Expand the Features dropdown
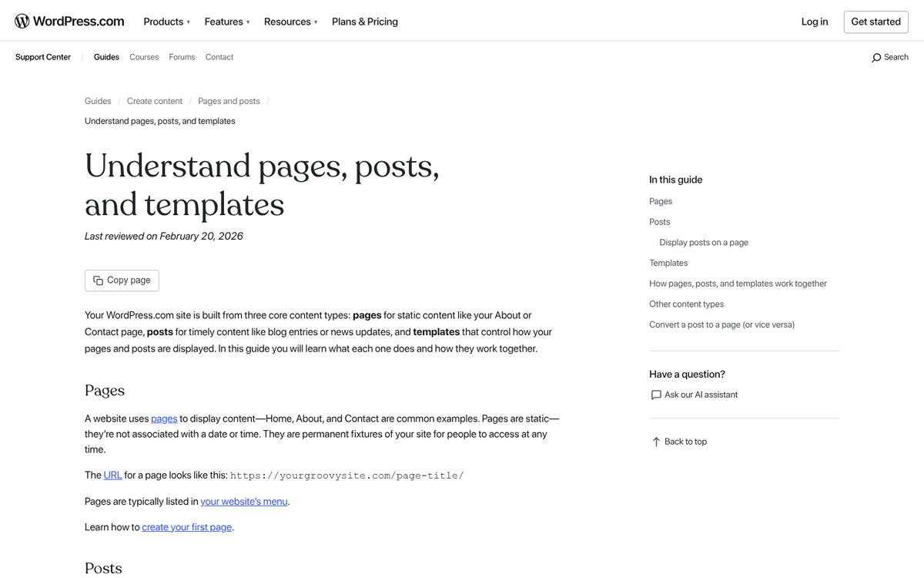 coord(225,22)
